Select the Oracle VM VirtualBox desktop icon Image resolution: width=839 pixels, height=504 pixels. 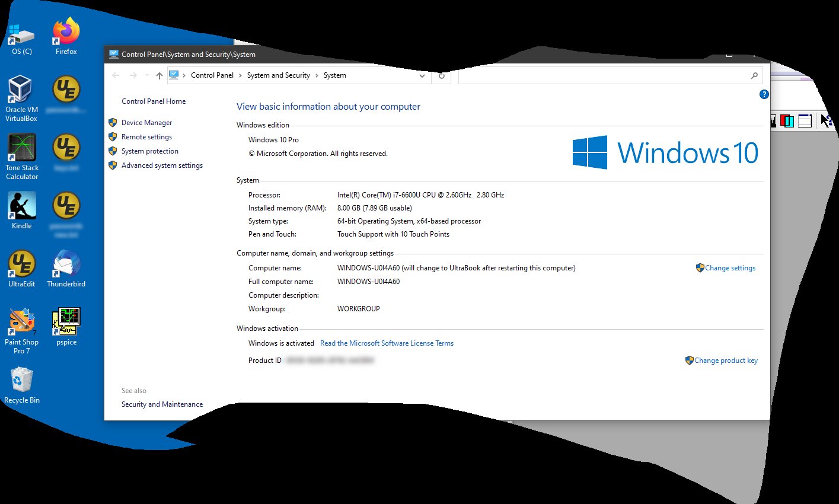point(21,98)
